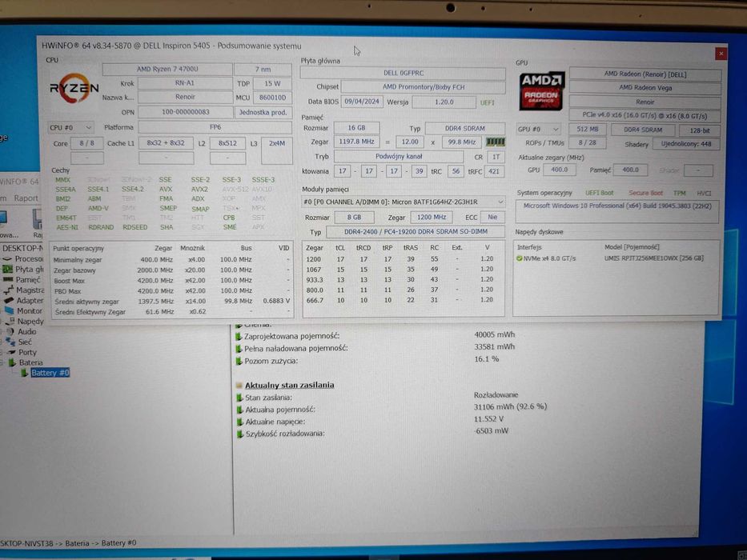Image resolution: width=747 pixels, height=560 pixels.
Task: Open the memory module dropdown showing Micron 8ATF1G64HZ
Action: pos(403,202)
